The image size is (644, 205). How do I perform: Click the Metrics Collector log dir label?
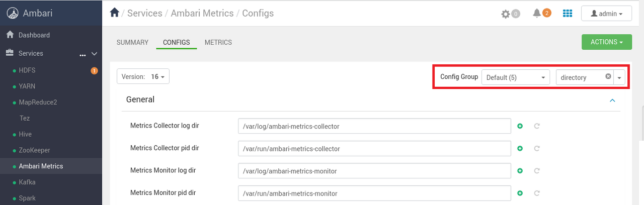[x=165, y=126]
